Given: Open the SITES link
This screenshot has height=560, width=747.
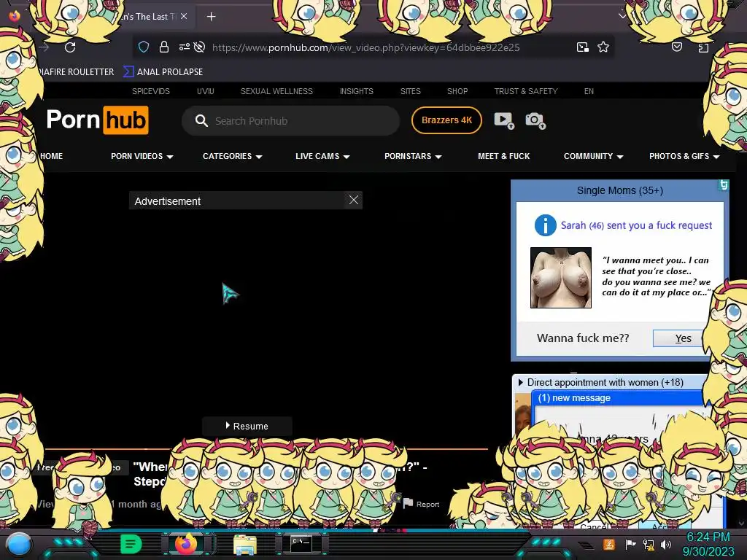Looking at the screenshot, I should tap(410, 91).
